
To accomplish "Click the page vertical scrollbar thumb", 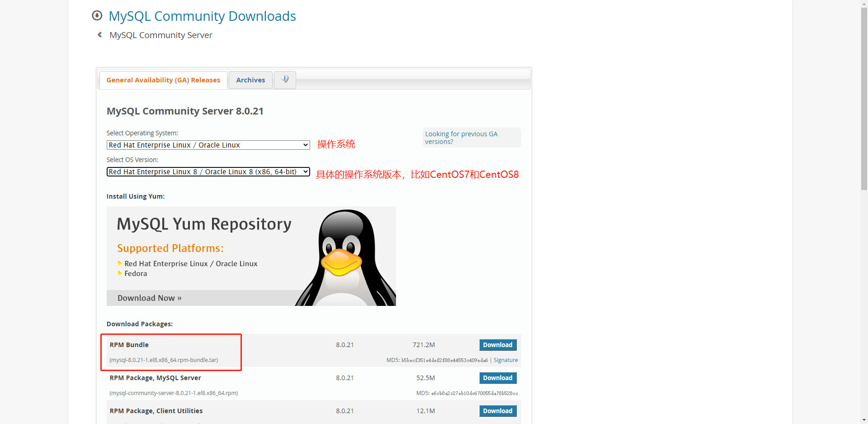I will click(864, 99).
